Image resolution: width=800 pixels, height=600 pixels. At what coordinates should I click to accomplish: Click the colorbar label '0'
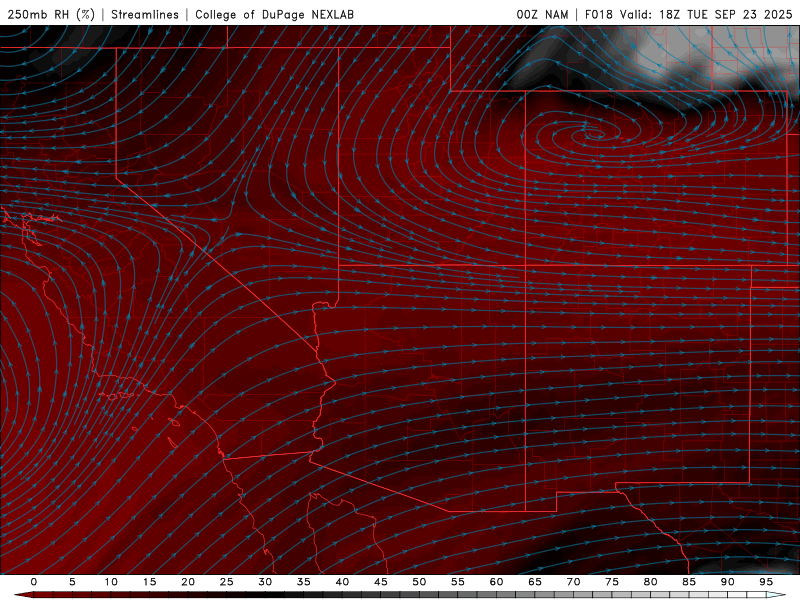tap(34, 582)
